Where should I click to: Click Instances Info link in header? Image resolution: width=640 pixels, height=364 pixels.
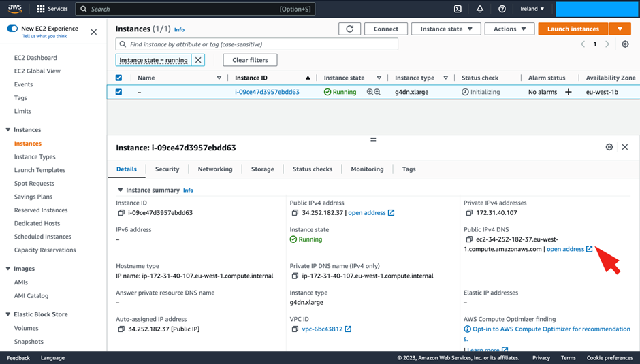point(179,29)
